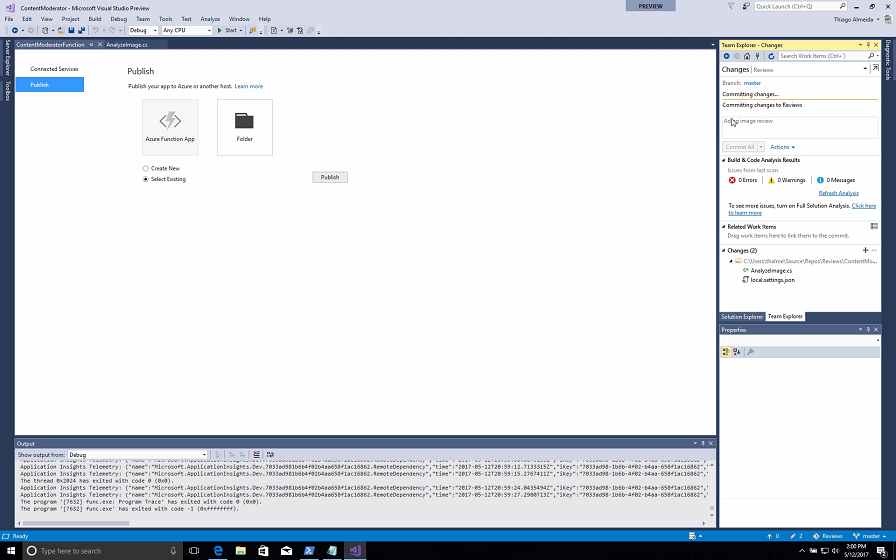Click the green Start debugging button
The image size is (896, 560).
[227, 30]
